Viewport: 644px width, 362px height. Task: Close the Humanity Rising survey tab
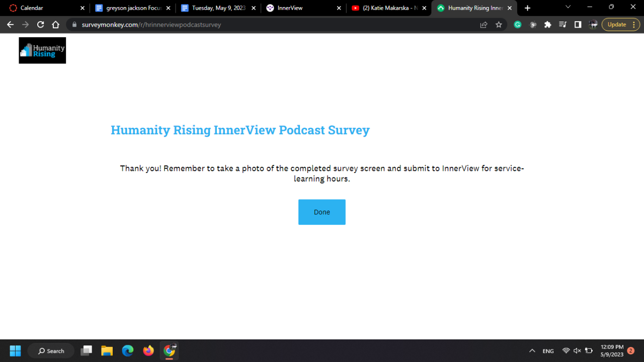coord(510,8)
